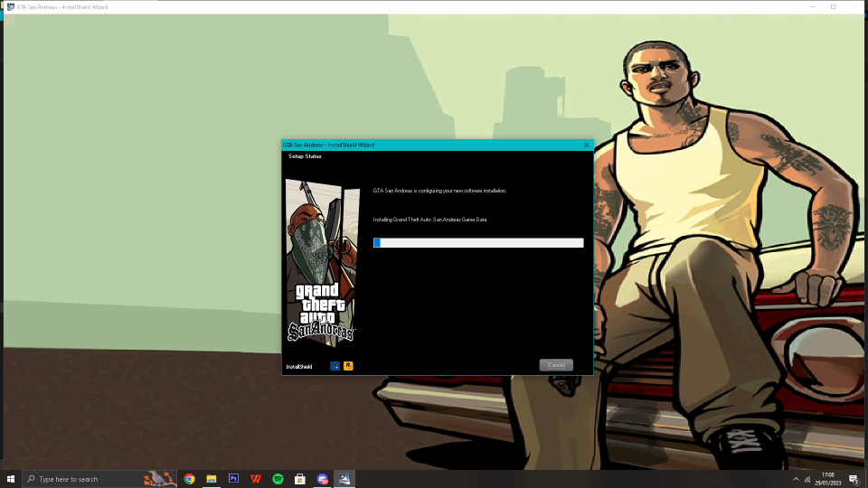
Task: Click the Cancel button in the installer
Action: click(x=556, y=365)
